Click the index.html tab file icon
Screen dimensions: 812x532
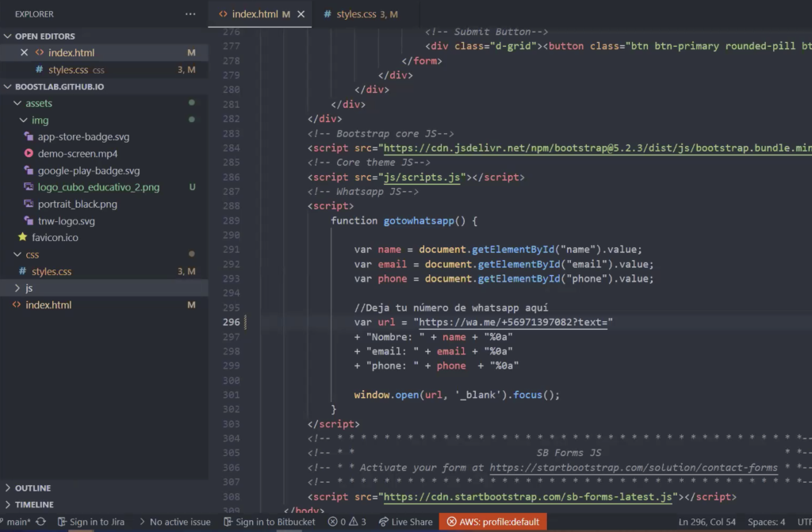(x=223, y=14)
